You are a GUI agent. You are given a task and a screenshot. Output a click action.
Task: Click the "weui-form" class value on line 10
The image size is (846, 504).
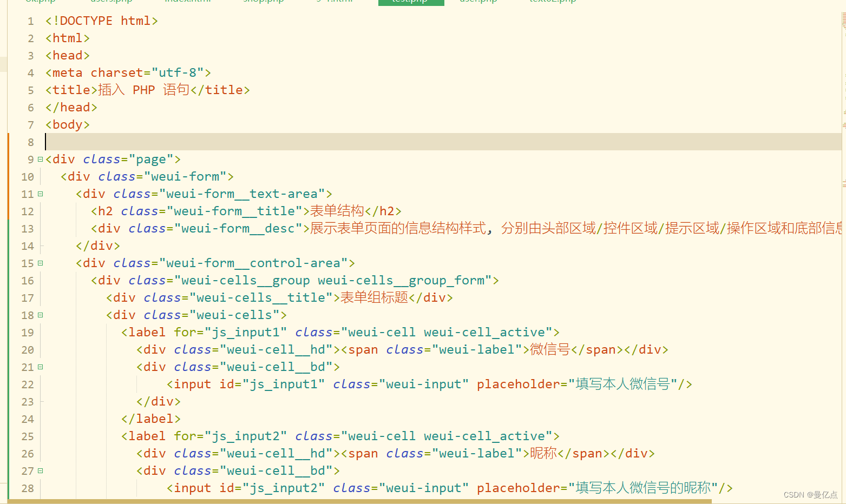click(185, 177)
